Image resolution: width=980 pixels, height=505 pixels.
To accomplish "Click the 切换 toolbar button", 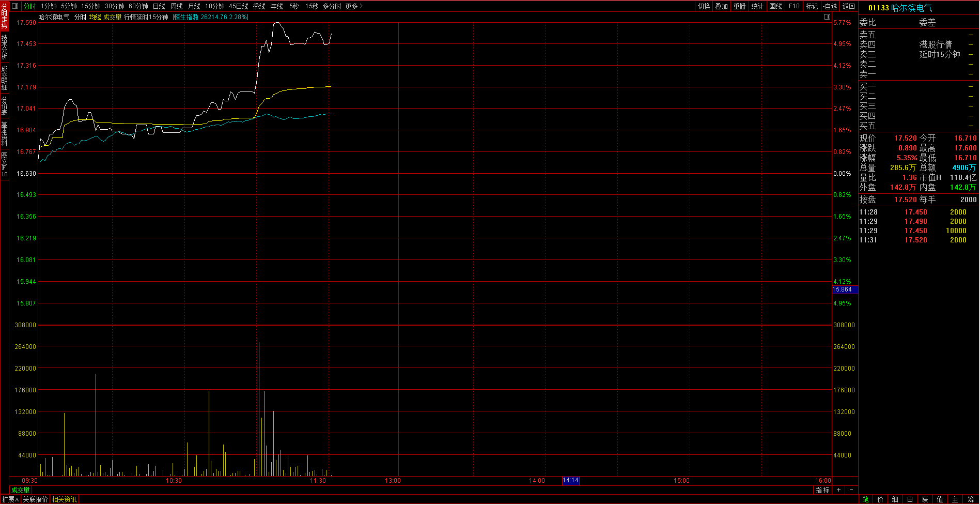I will tap(704, 6).
